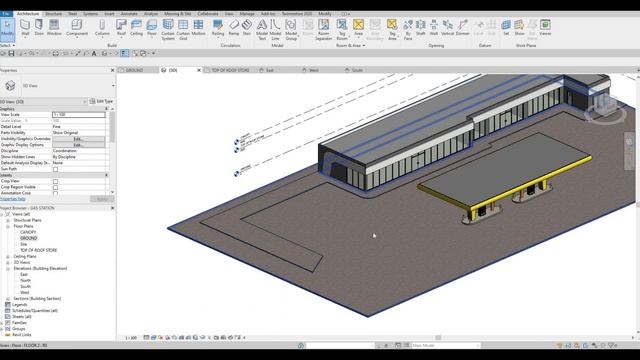Image resolution: width=640 pixels, height=360 pixels.
Task: Click the Show work plane tool
Action: 519,27
